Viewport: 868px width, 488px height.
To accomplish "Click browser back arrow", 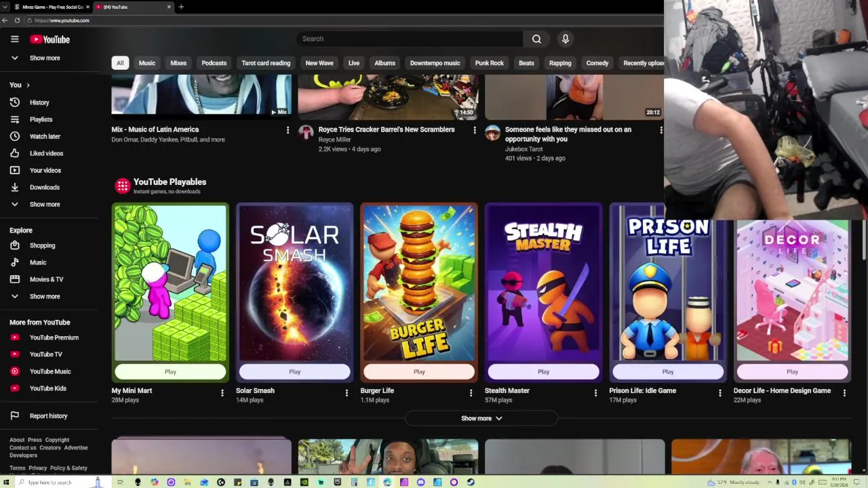I will click(5, 20).
